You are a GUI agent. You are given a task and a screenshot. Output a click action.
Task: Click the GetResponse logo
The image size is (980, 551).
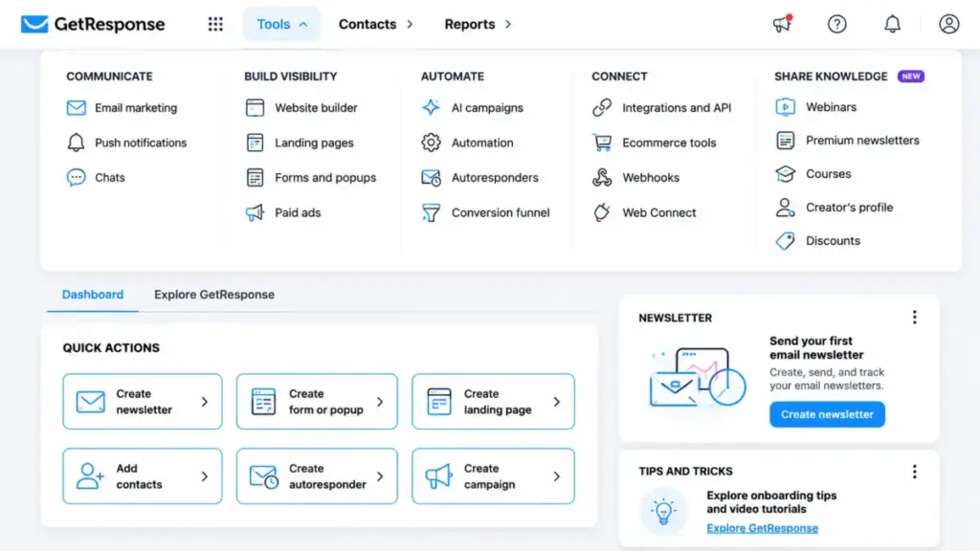point(93,24)
